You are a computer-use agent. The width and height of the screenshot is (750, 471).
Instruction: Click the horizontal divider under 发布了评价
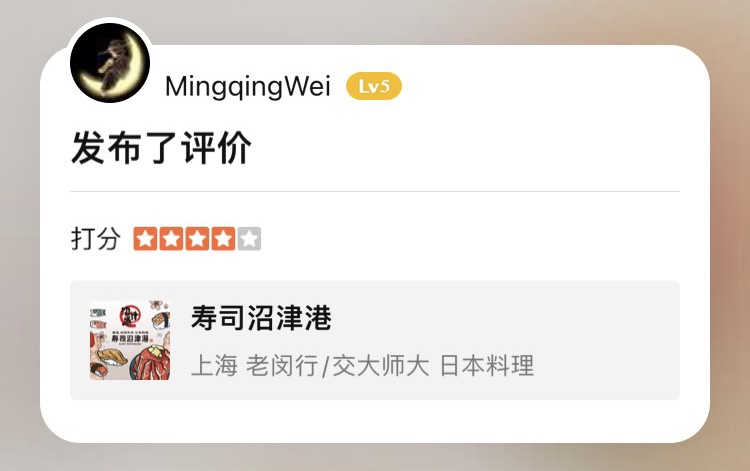point(375,191)
